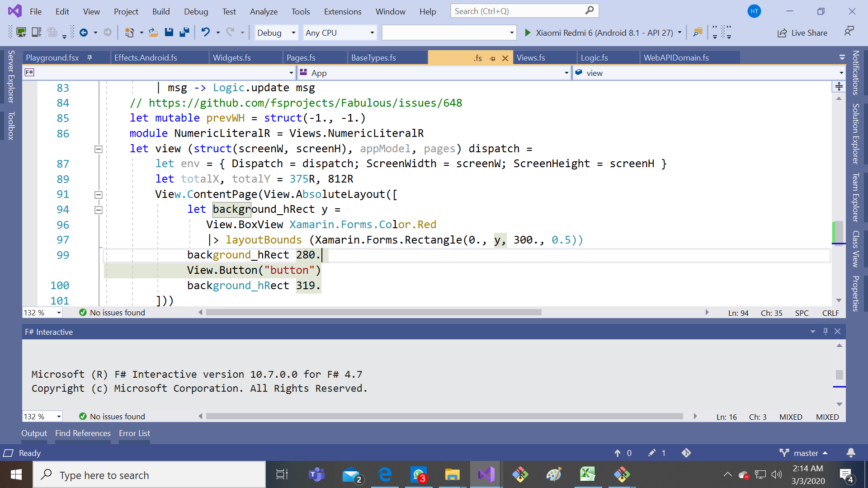Open Find in Files search
This screenshot has width=868, height=488.
[x=698, y=32]
